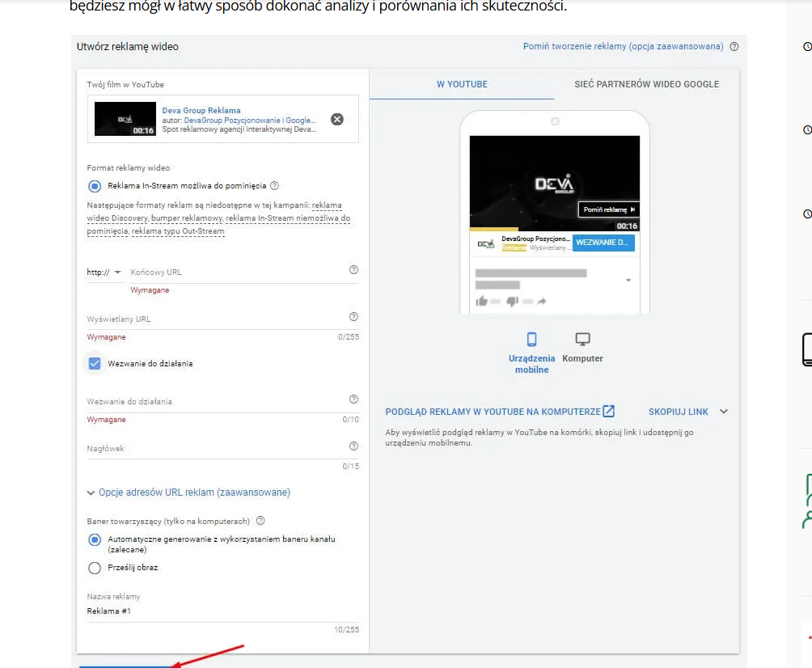
Task: Select Prześlij obraz radio button
Action: (95, 568)
